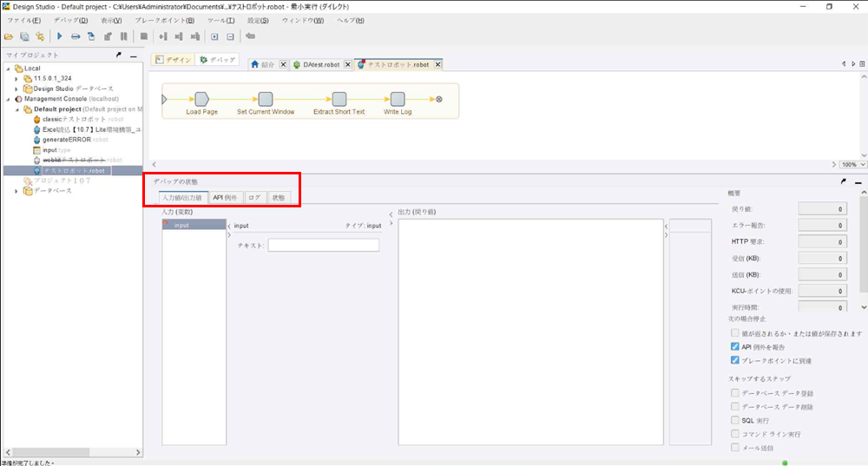The height and width of the screenshot is (466, 868).
Task: Click the step into toolbar icon
Action: click(x=91, y=36)
